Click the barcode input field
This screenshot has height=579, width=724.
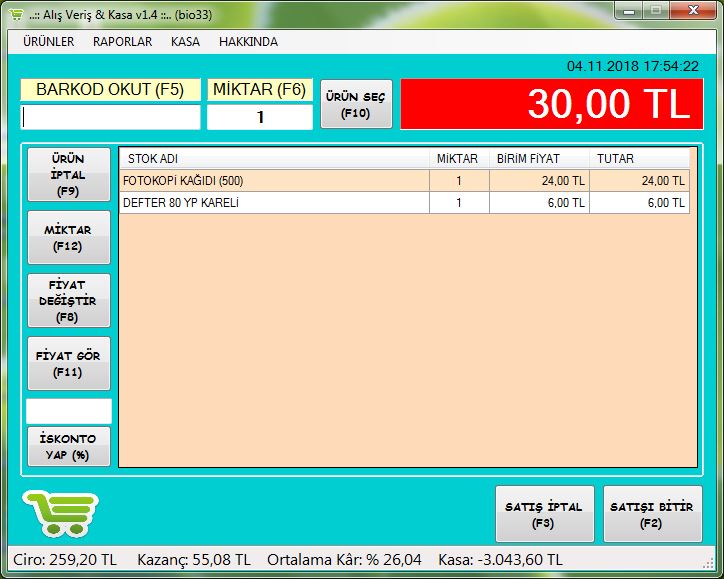pos(111,117)
